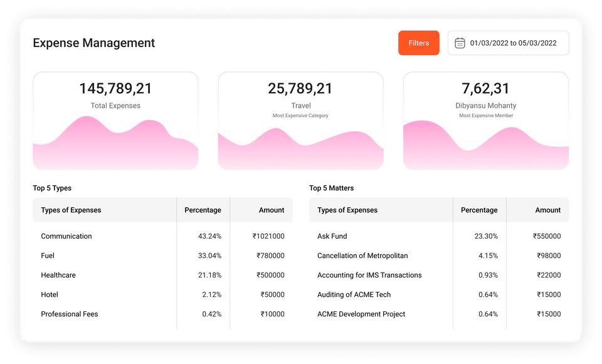
Task: Open the Ask Fund matter
Action: [332, 236]
